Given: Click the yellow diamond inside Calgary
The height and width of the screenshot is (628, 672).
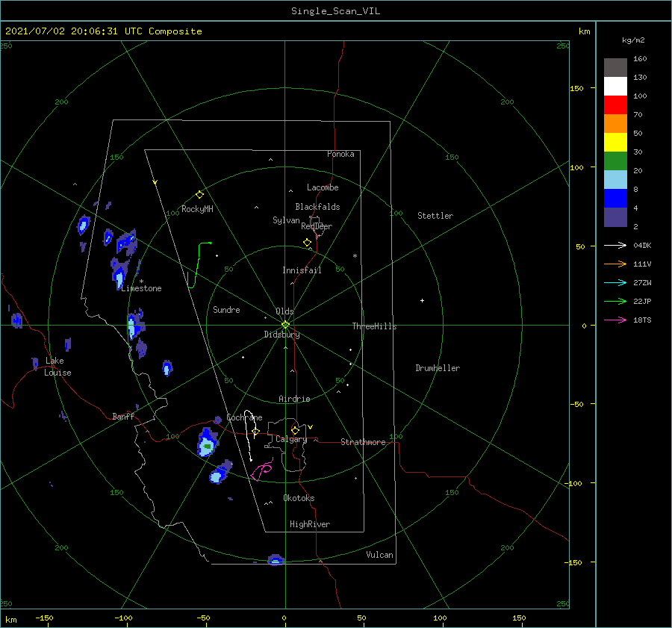Looking at the screenshot, I should tap(295, 430).
